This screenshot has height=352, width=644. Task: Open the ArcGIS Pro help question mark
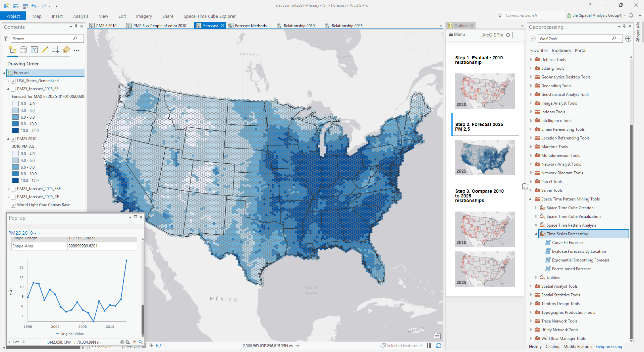590,5
